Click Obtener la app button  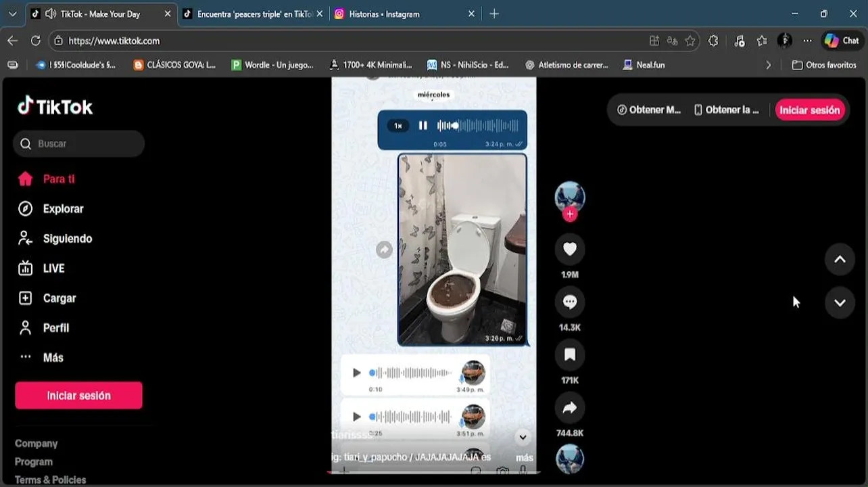click(727, 110)
